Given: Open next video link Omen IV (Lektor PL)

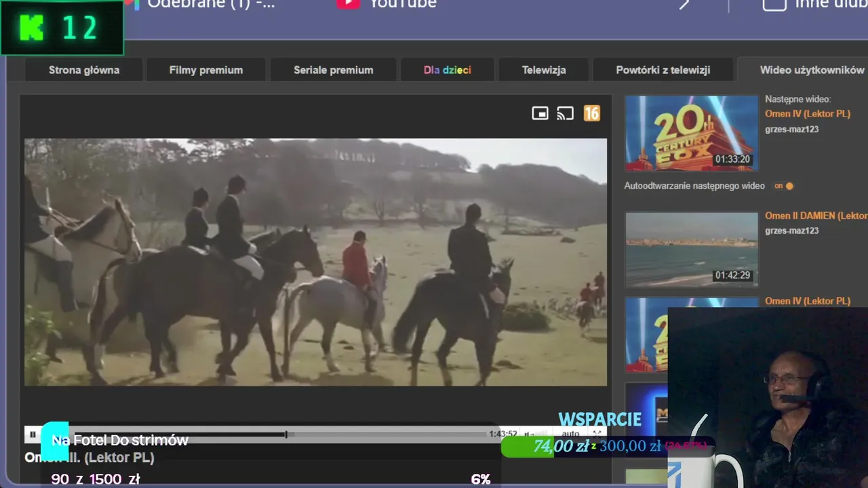Looking at the screenshot, I should click(x=808, y=114).
